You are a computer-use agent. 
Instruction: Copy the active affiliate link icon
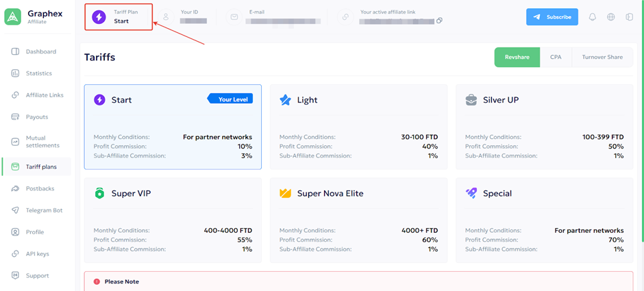[439, 21]
